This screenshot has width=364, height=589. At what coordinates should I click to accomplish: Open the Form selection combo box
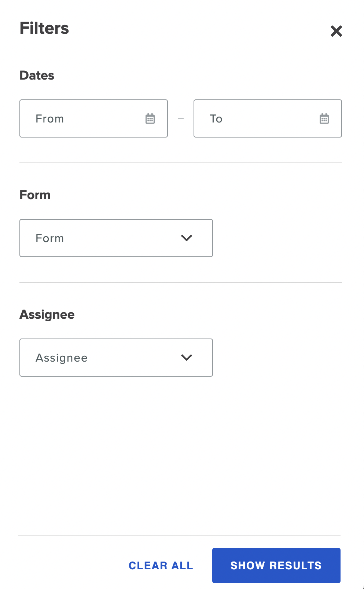click(x=116, y=238)
